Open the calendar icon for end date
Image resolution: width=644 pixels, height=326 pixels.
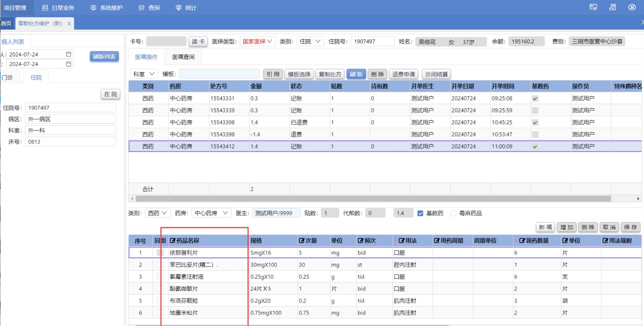[x=69, y=64]
